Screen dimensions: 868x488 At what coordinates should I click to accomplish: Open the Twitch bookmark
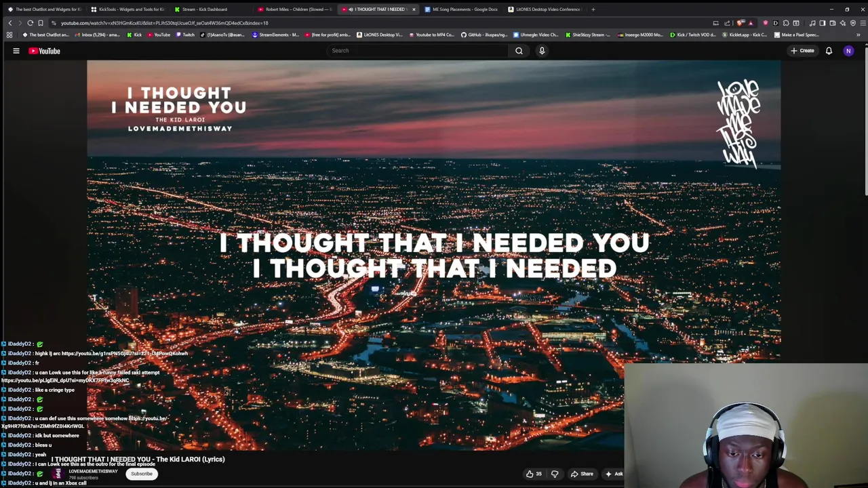click(x=184, y=35)
